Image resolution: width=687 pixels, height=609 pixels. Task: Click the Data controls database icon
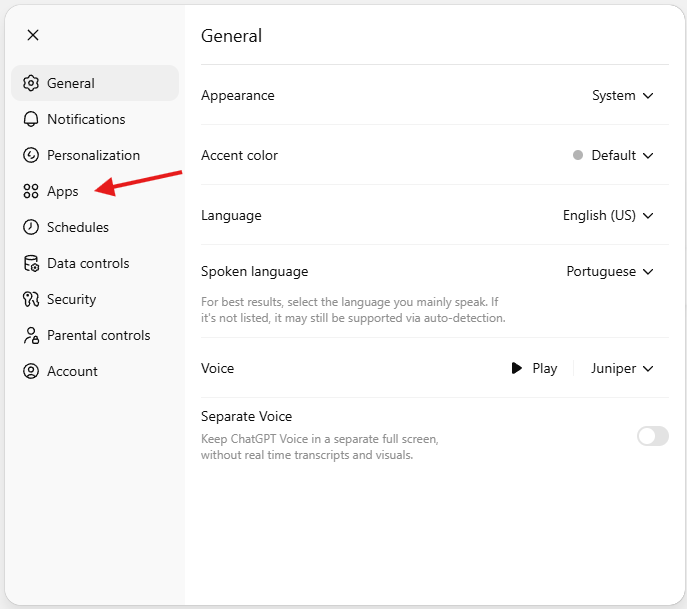(31, 263)
